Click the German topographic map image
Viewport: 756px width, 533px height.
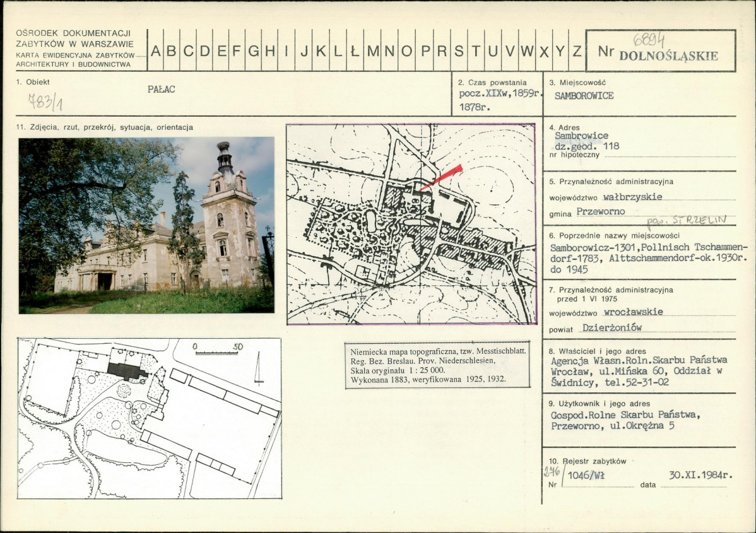[411, 224]
